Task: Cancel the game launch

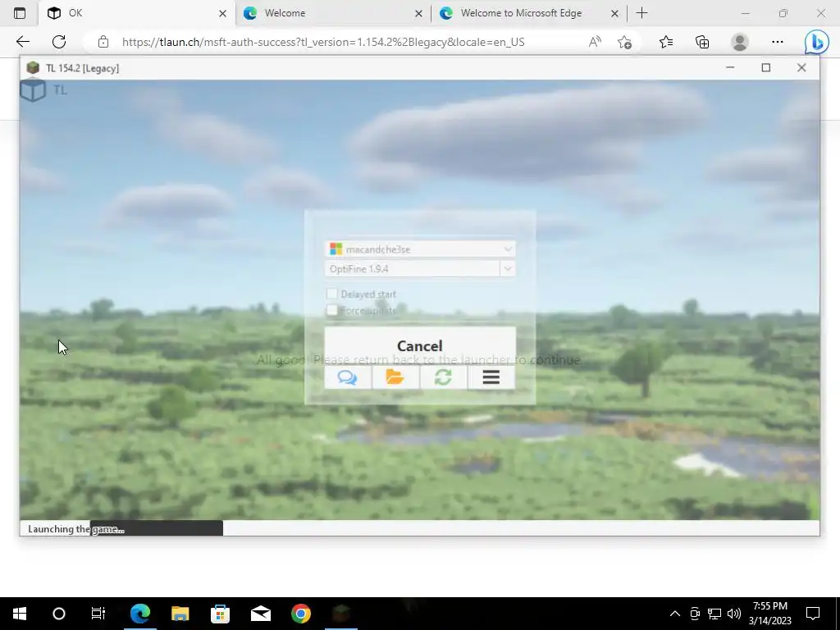Action: (420, 346)
